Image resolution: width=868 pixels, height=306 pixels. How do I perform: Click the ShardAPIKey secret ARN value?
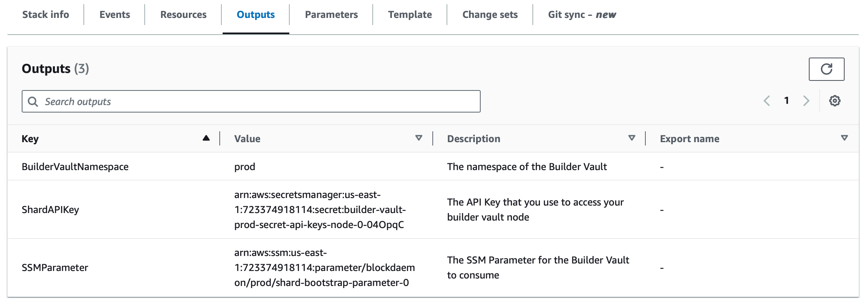pos(319,210)
